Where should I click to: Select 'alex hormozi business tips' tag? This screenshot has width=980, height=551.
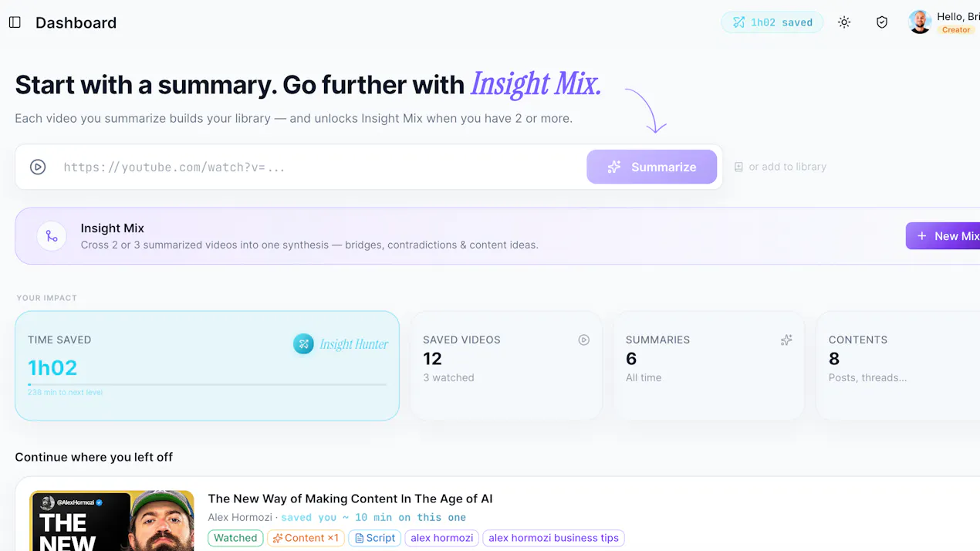[x=553, y=538]
